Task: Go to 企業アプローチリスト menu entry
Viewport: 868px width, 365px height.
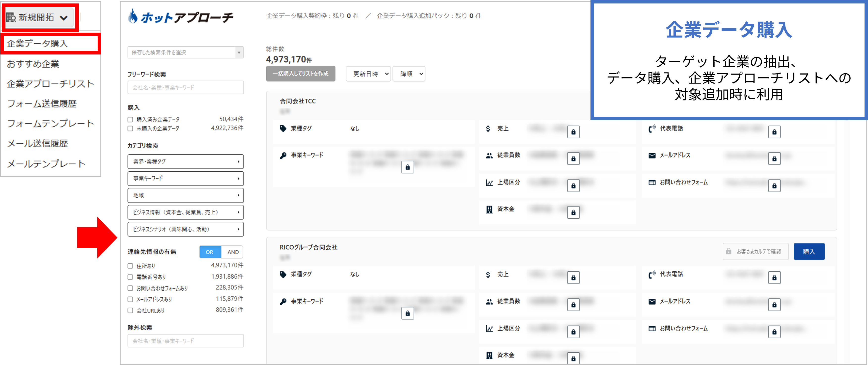Action: point(50,83)
